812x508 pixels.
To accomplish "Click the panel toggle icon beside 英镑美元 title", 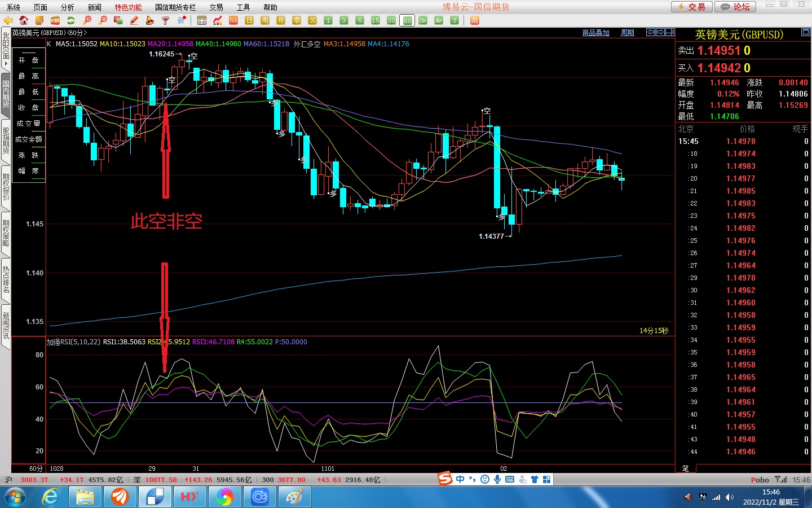I will 806,33.
